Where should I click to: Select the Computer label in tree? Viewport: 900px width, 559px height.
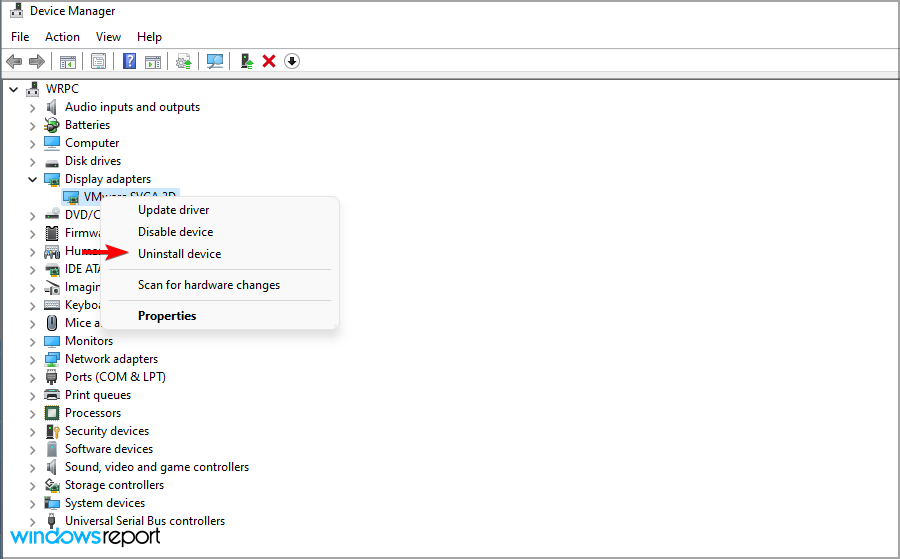[92, 143]
